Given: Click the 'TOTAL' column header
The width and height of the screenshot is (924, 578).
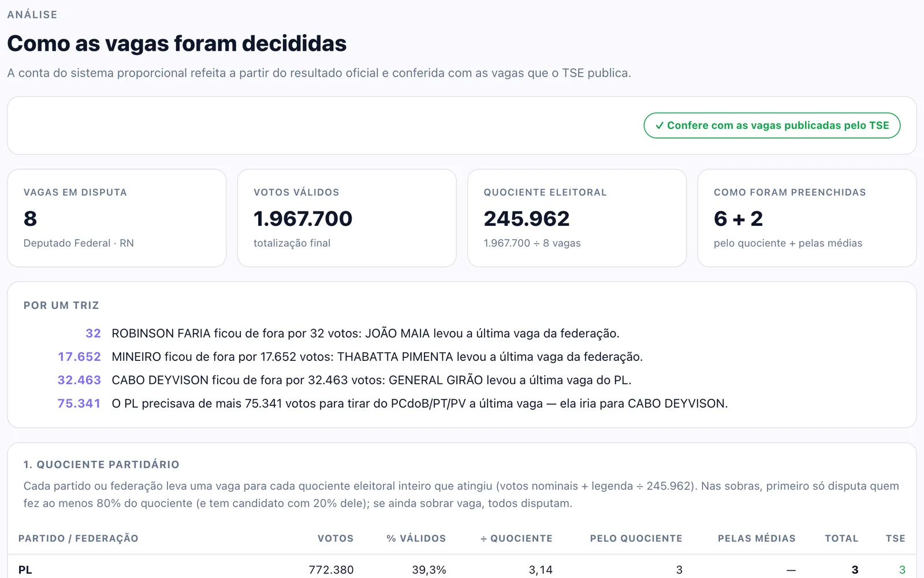Looking at the screenshot, I should pos(841,538).
